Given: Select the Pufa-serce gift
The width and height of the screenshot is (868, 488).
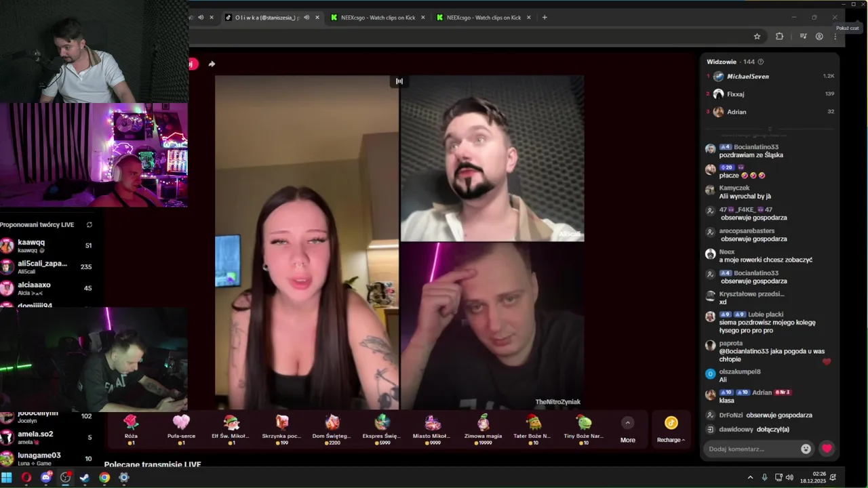Looking at the screenshot, I should [x=181, y=430].
